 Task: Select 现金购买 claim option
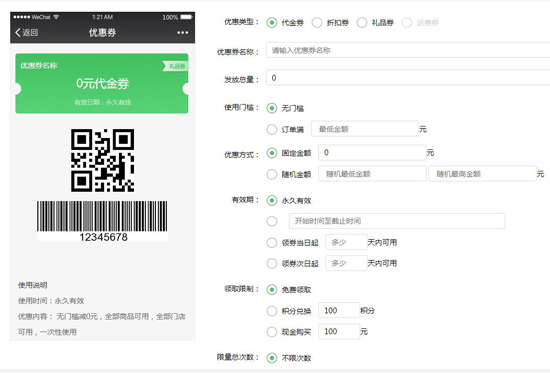[x=272, y=332]
